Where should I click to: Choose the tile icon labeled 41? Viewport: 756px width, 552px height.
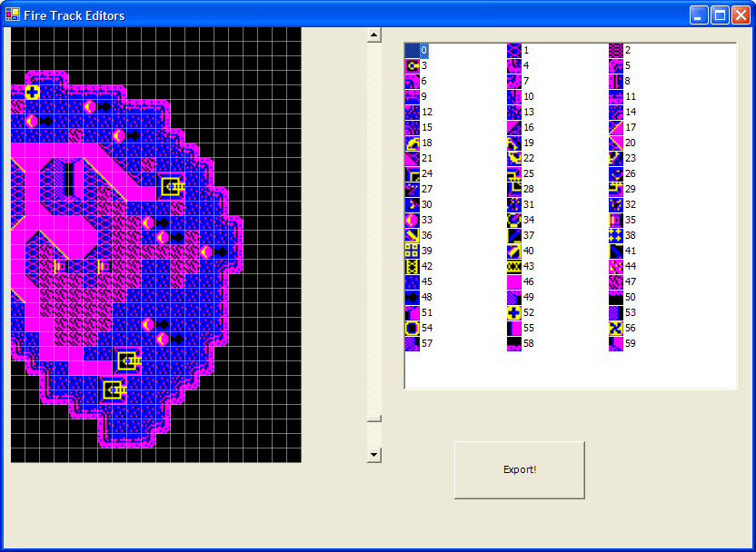tap(616, 251)
